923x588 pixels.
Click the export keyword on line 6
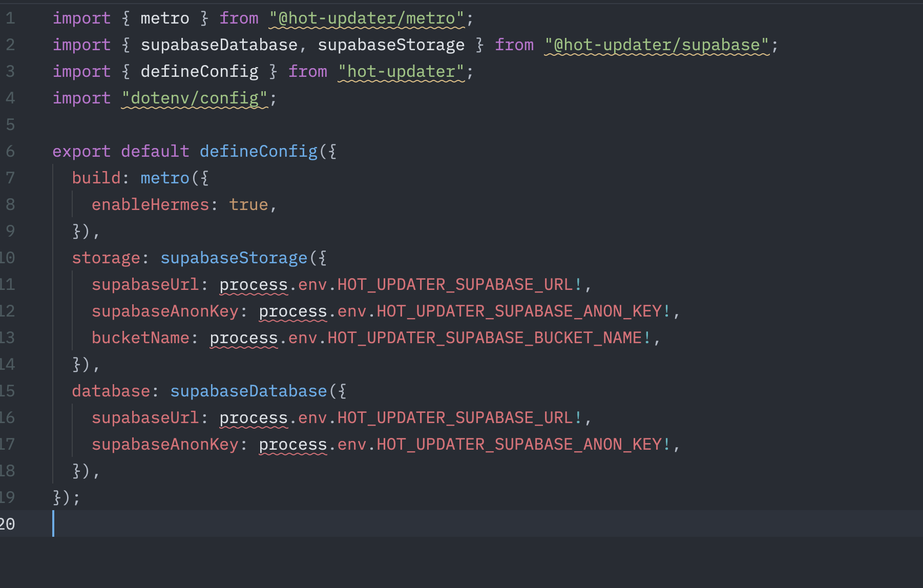pos(81,152)
